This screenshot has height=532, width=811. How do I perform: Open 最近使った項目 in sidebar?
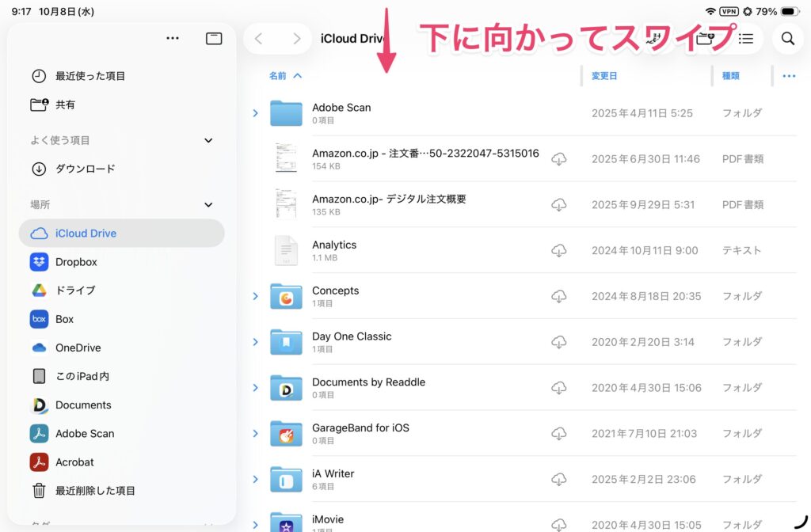(x=89, y=76)
